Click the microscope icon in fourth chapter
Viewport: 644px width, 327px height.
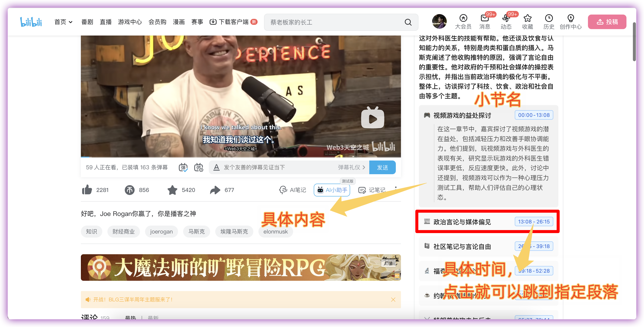click(427, 271)
